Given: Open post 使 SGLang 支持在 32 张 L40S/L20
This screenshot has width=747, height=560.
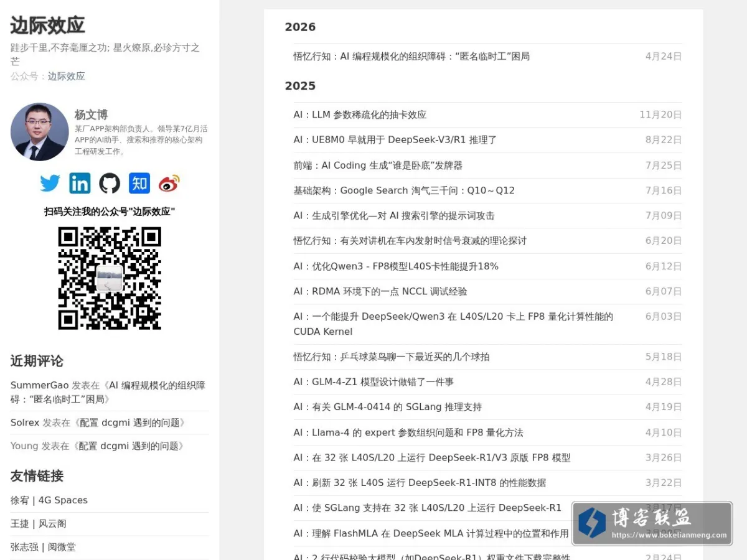Looking at the screenshot, I should click(x=428, y=508).
